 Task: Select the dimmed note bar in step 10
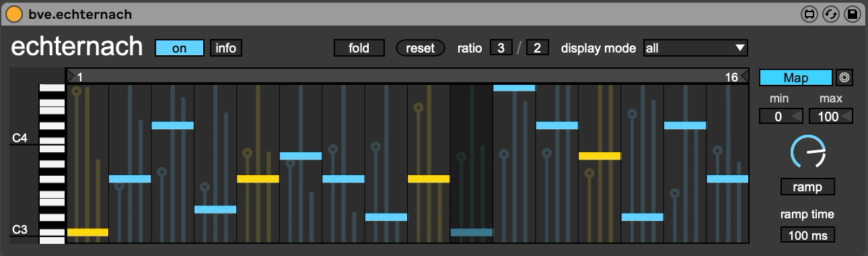click(472, 232)
